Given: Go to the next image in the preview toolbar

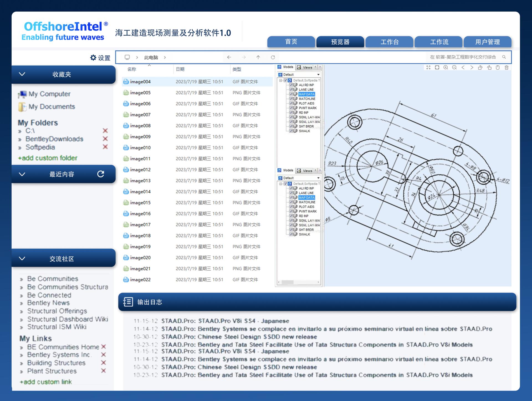Looking at the screenshot, I should tap(472, 68).
